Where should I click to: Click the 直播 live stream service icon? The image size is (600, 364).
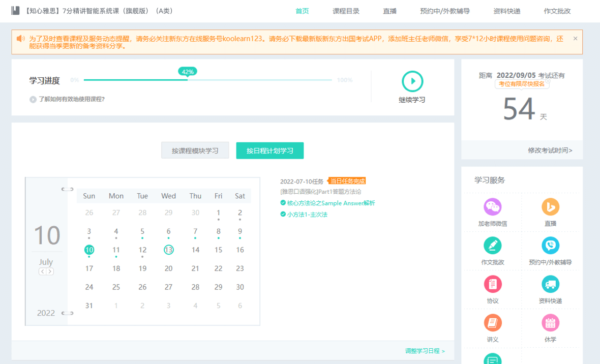(550, 207)
